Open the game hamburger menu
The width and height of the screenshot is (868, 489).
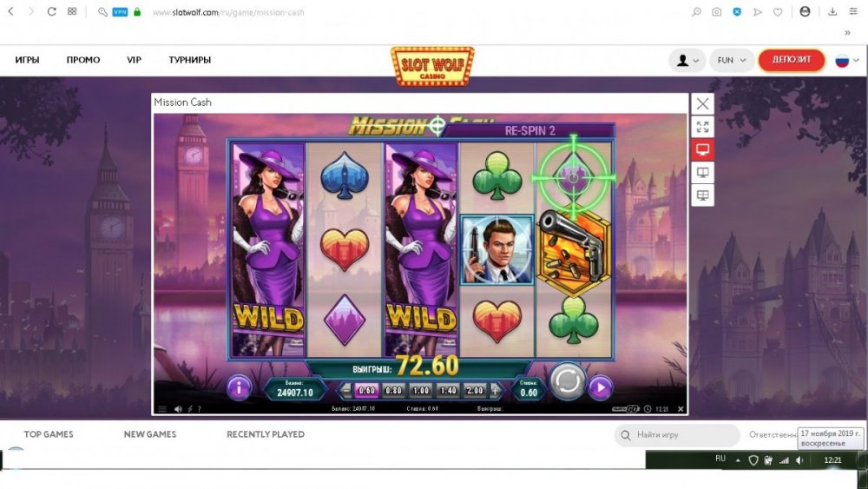[162, 409]
